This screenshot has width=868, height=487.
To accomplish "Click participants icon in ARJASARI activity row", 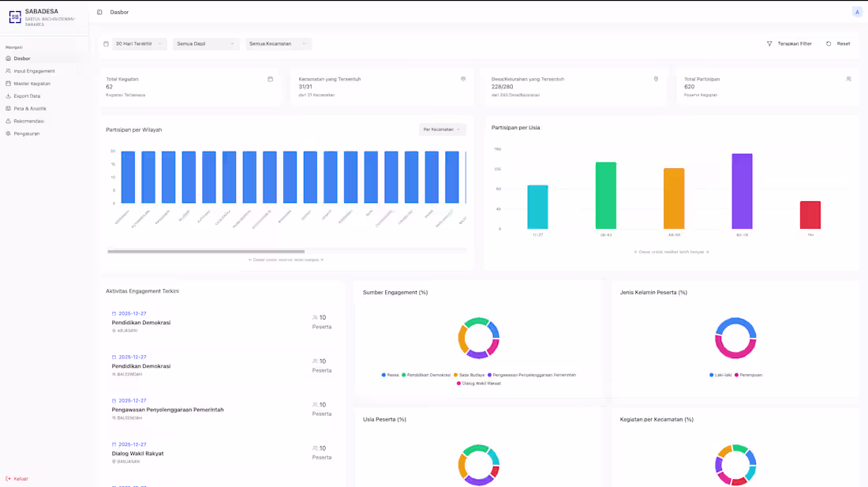I will tap(315, 317).
